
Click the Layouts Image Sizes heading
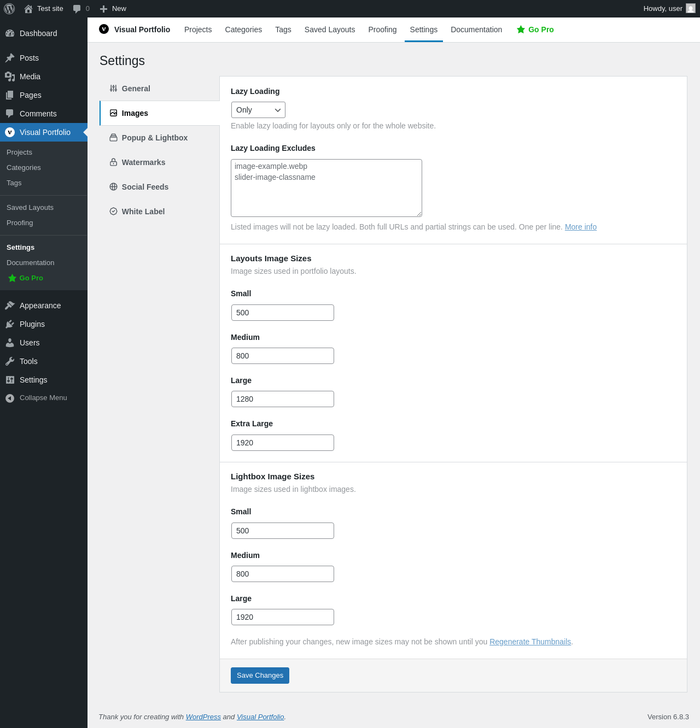(x=271, y=259)
